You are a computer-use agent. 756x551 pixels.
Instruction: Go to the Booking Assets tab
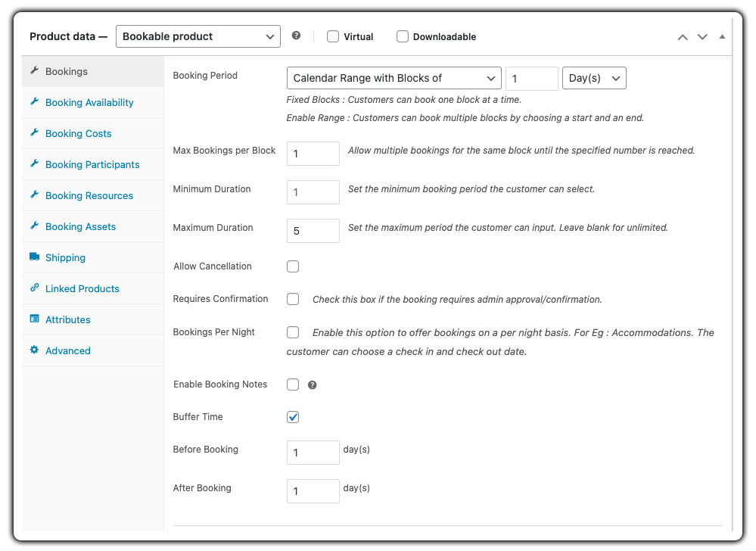click(93, 226)
